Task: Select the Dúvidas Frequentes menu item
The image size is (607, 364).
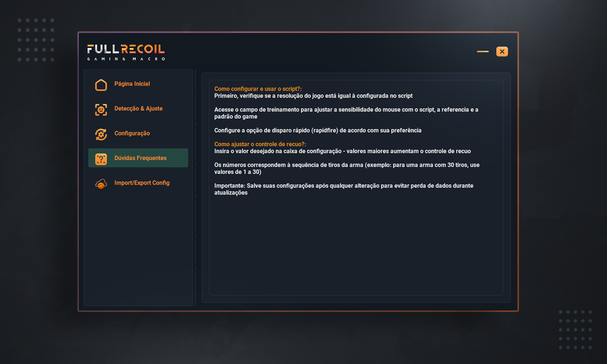Action: coord(138,158)
